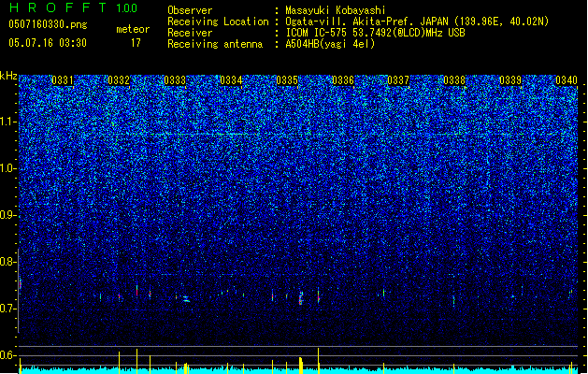Select the filename 0507160330.png

click(x=48, y=24)
